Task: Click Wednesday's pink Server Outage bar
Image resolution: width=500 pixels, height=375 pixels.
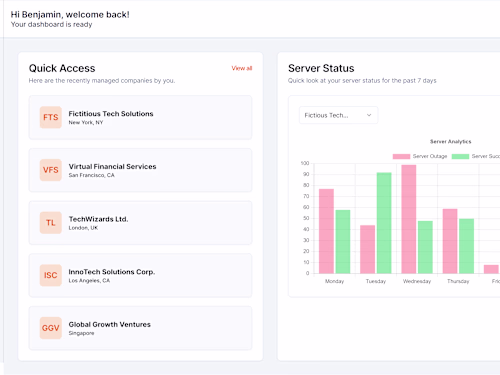Action: point(409,219)
